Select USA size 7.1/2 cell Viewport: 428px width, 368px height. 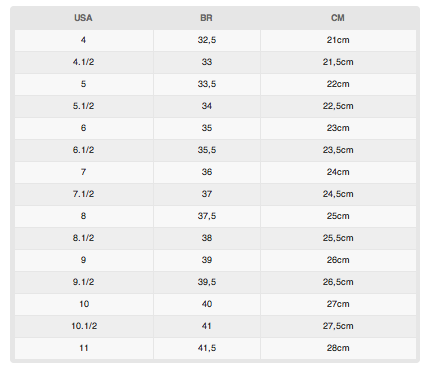pyautogui.click(x=83, y=194)
